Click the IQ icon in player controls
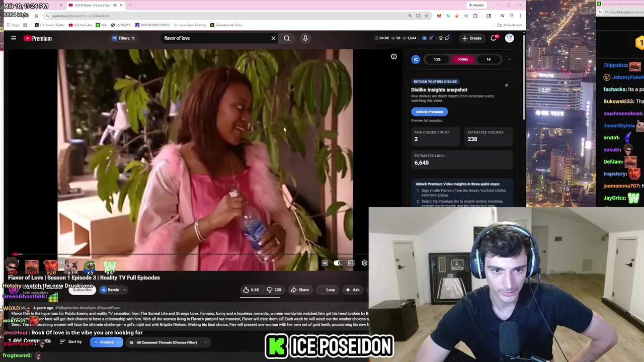The width and height of the screenshot is (644, 362). pos(325,263)
